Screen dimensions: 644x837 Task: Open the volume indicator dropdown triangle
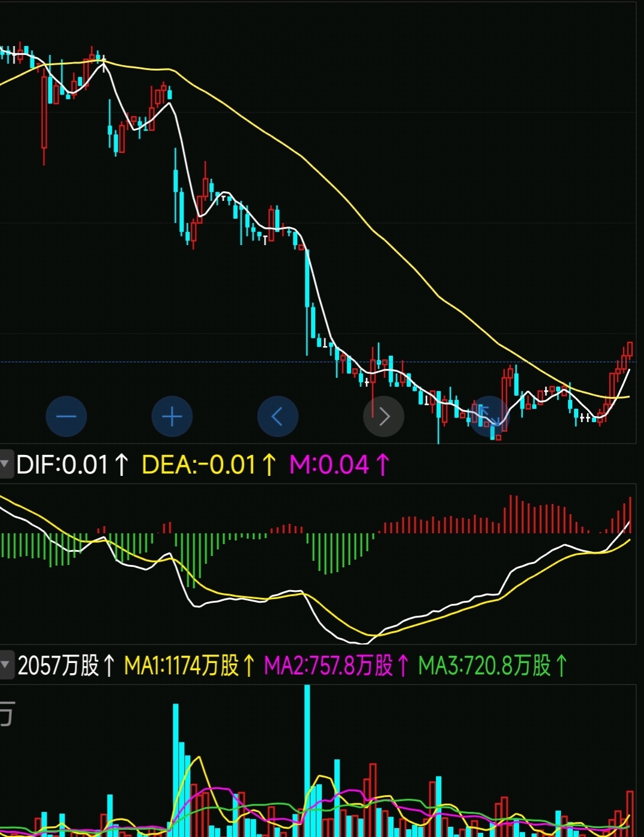click(x=6, y=665)
